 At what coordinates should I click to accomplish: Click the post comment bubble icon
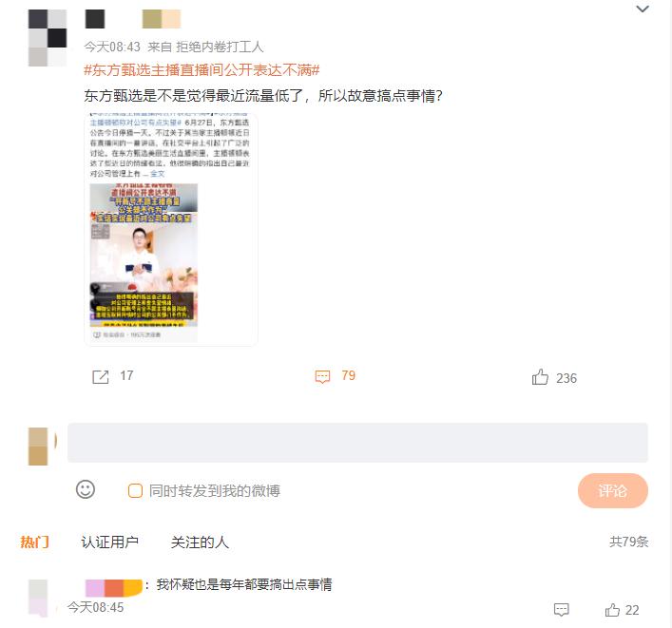(322, 376)
